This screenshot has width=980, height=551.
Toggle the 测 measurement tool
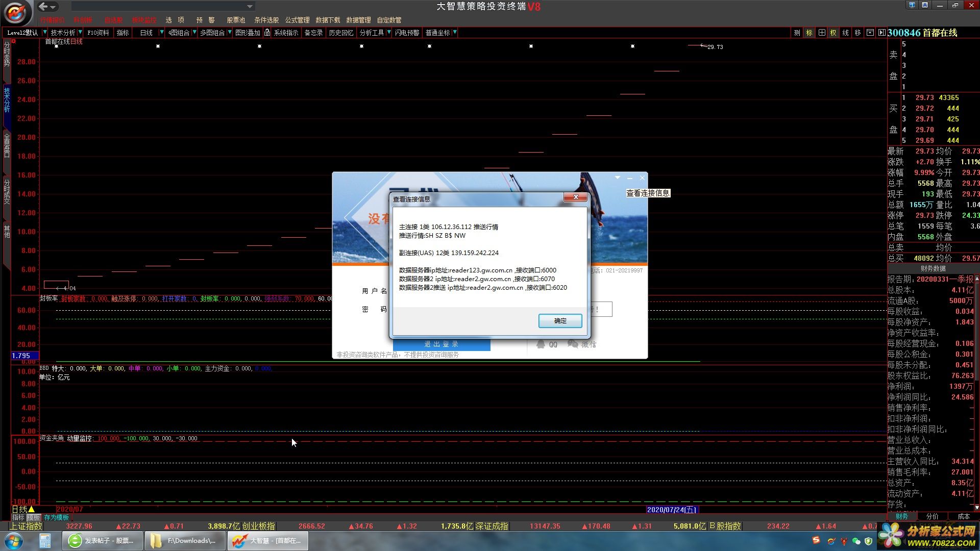coord(797,32)
